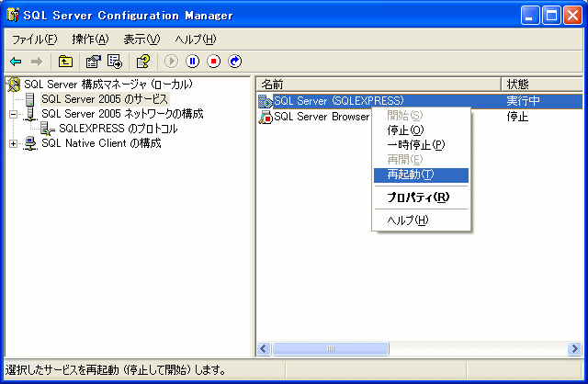Click the 実行中 status cell

click(523, 101)
